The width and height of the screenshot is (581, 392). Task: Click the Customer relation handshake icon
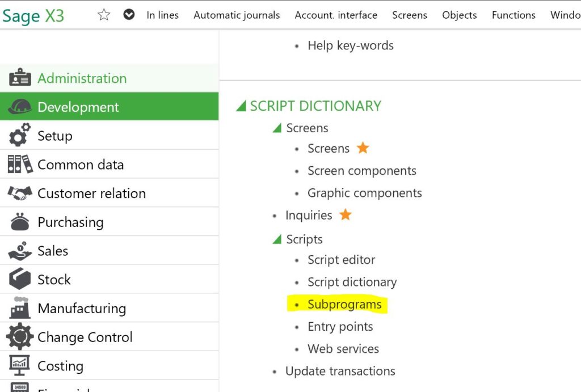20,193
